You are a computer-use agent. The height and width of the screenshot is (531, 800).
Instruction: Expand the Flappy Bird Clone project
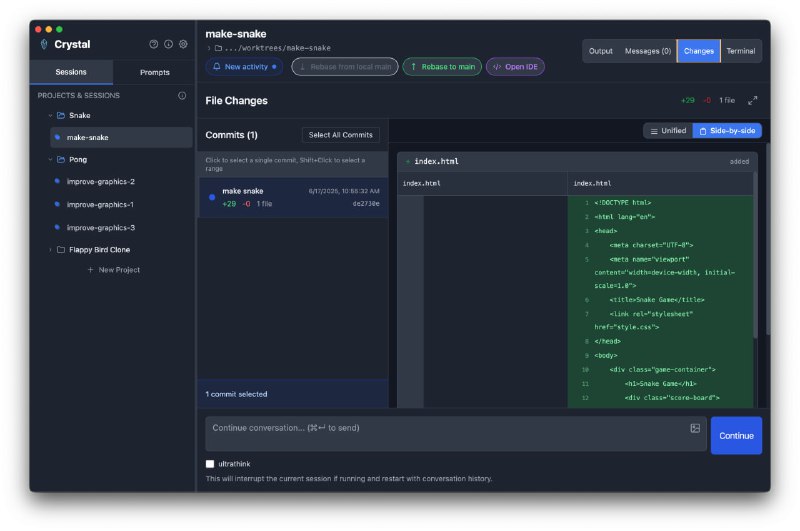[51, 250]
